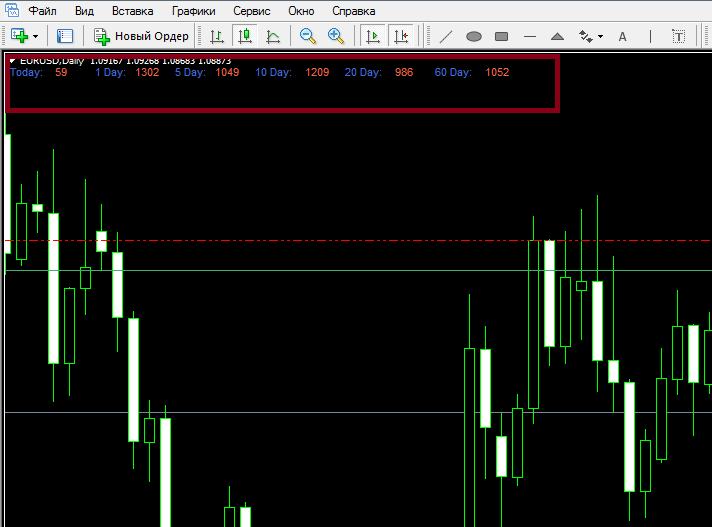The width and height of the screenshot is (712, 527).
Task: Click the MetaTrader application icon in menu bar
Action: click(x=12, y=10)
